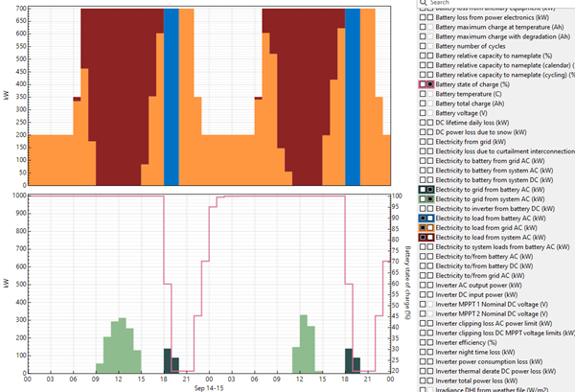This screenshot has height=392, width=575.
Task: Check first box for Inverter total power loss
Action: [x=423, y=379]
